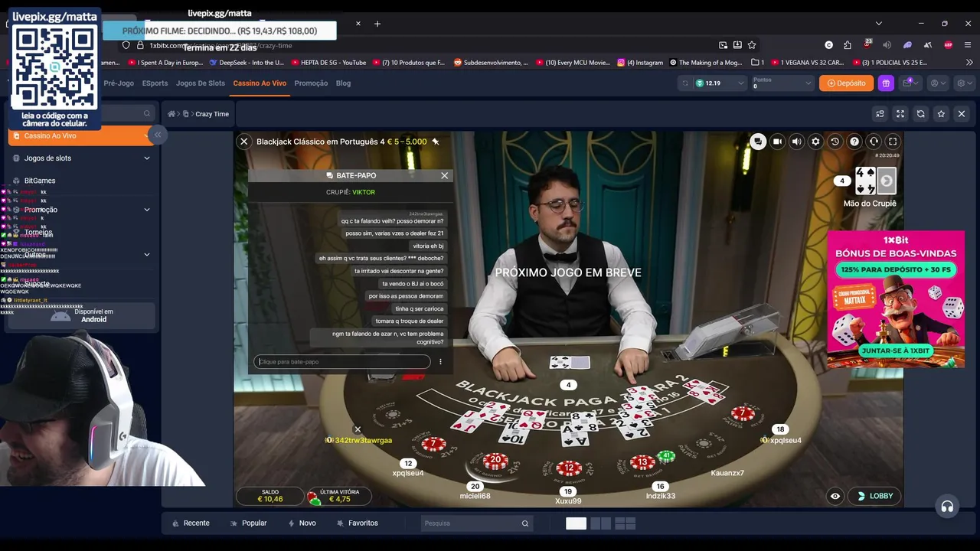Screen dimensions: 980x551
Task: Open a new browser tab with plus
Action: (377, 24)
